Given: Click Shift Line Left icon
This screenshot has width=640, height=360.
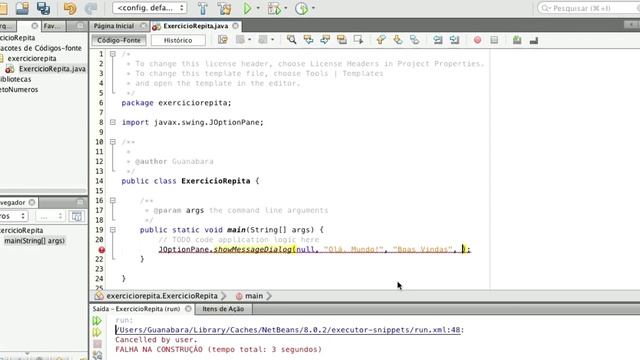Looking at the screenshot, I should click(x=438, y=40).
